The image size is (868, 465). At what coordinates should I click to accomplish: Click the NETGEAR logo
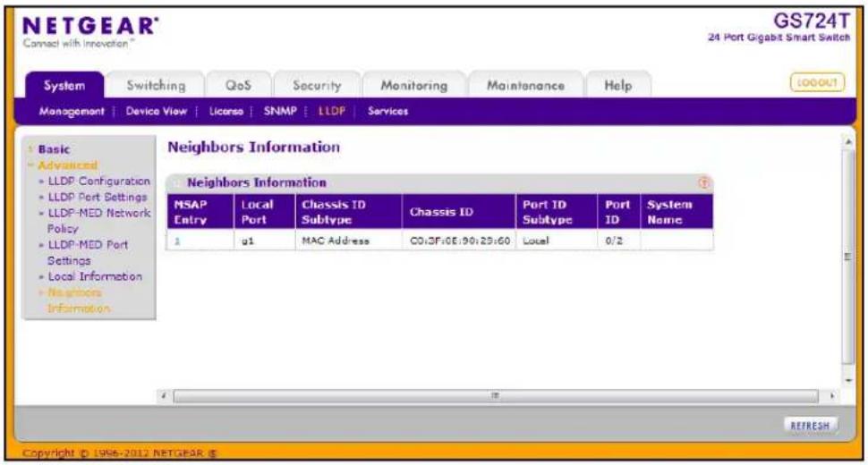tap(90, 31)
